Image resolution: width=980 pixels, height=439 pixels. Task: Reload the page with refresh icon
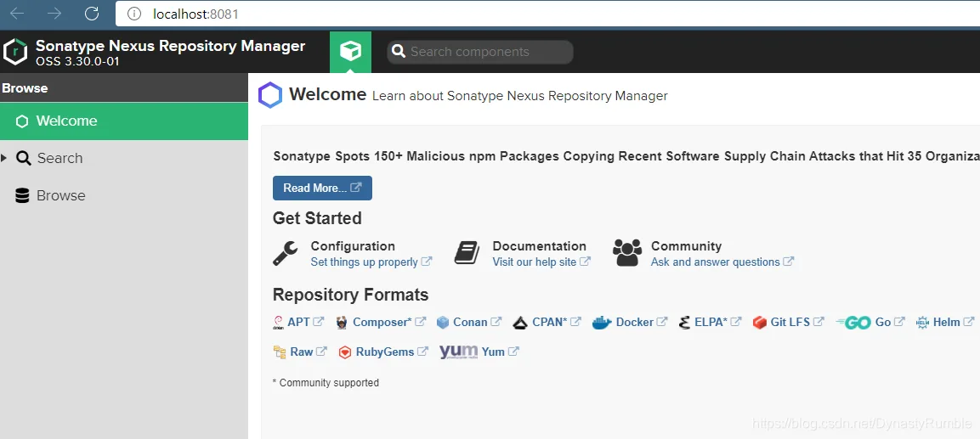tap(92, 13)
